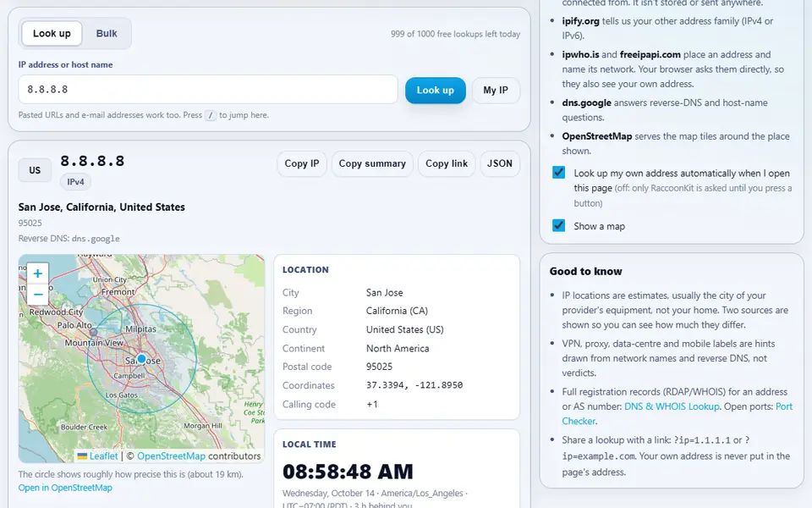812x508 pixels.
Task: Zoom in on the map
Action: (x=38, y=273)
